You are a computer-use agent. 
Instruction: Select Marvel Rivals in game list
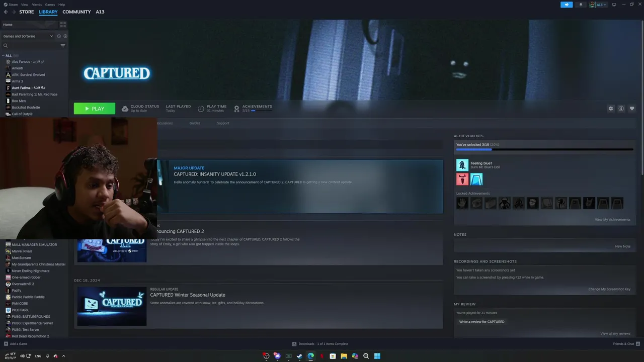point(22,251)
